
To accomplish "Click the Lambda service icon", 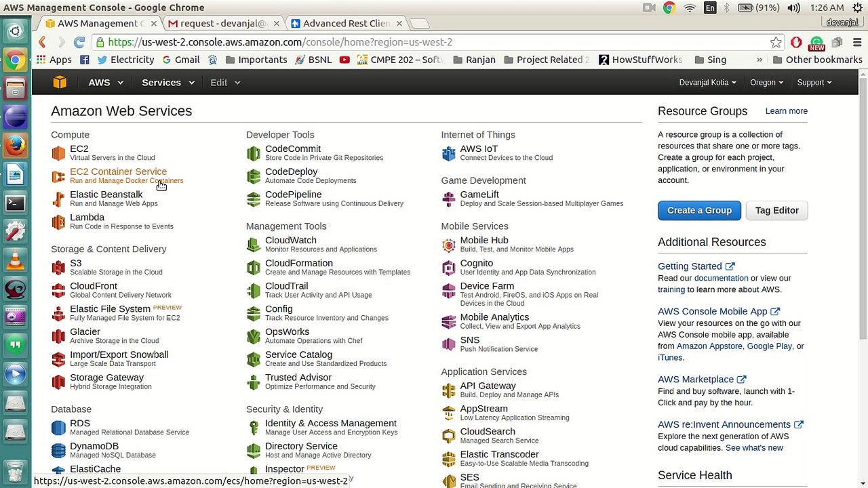I will [x=59, y=222].
